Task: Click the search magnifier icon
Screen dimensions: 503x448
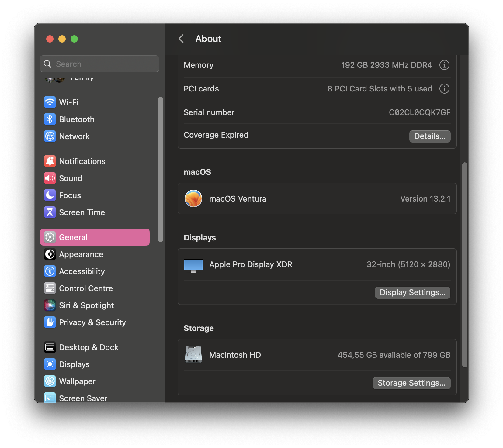Action: point(47,64)
